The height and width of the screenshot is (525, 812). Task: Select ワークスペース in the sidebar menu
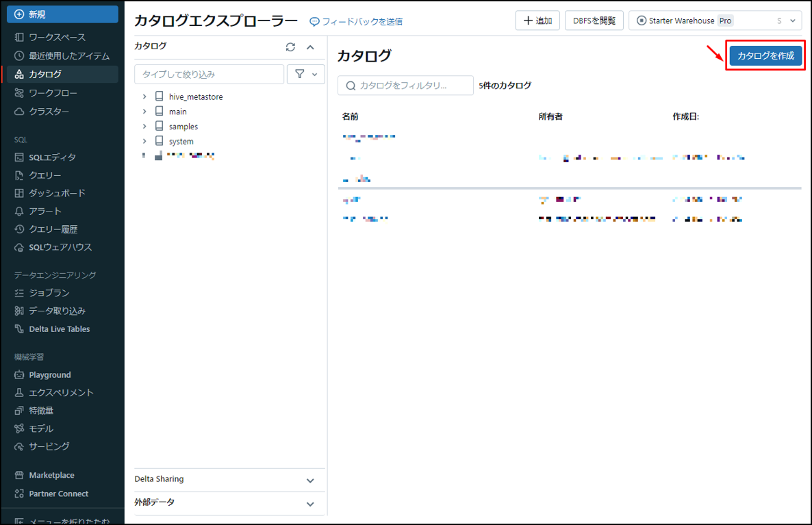[57, 37]
